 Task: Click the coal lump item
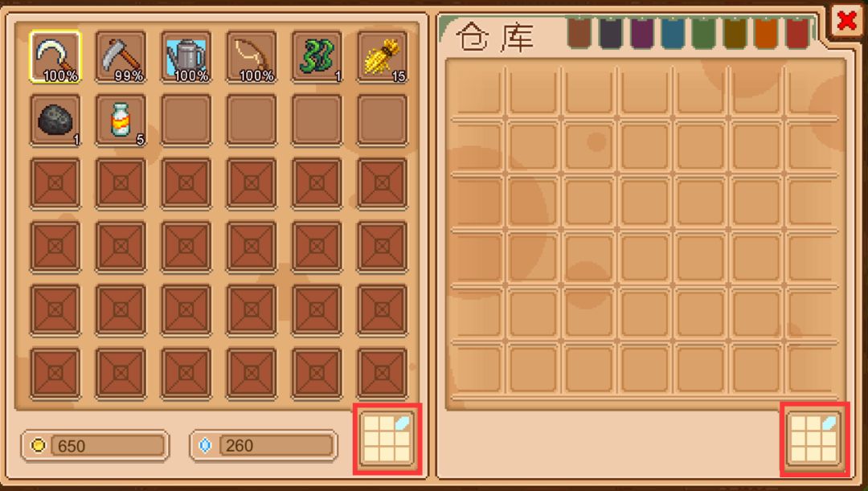click(55, 120)
